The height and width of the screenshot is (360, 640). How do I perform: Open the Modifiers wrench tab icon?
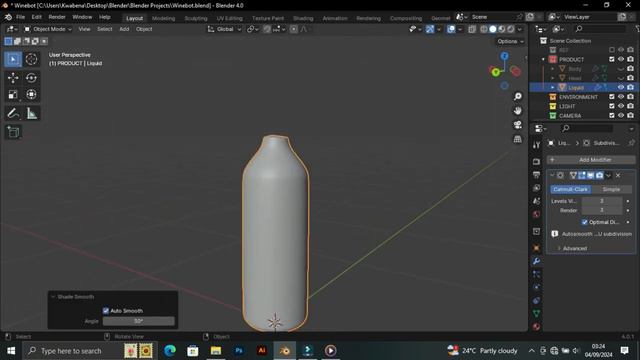coord(536,261)
